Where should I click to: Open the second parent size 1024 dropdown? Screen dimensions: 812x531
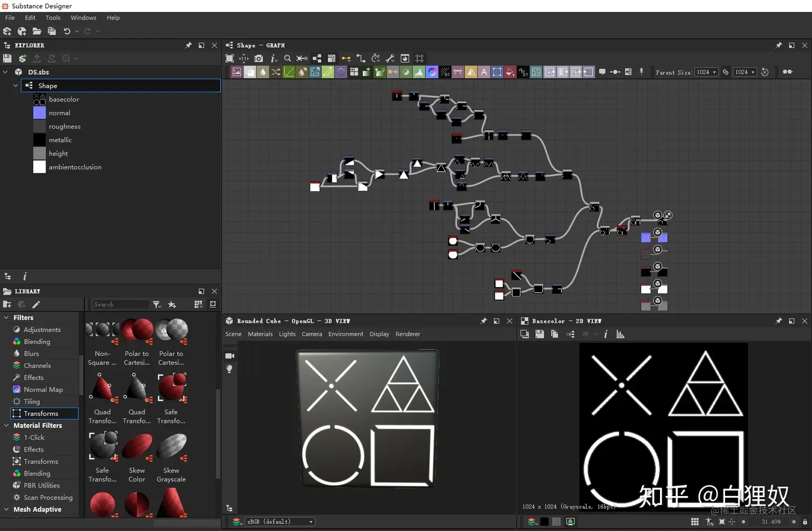(x=745, y=72)
